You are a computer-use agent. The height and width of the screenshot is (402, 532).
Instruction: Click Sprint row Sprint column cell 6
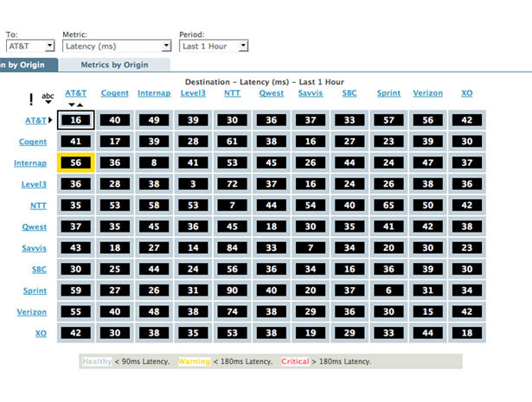point(388,290)
